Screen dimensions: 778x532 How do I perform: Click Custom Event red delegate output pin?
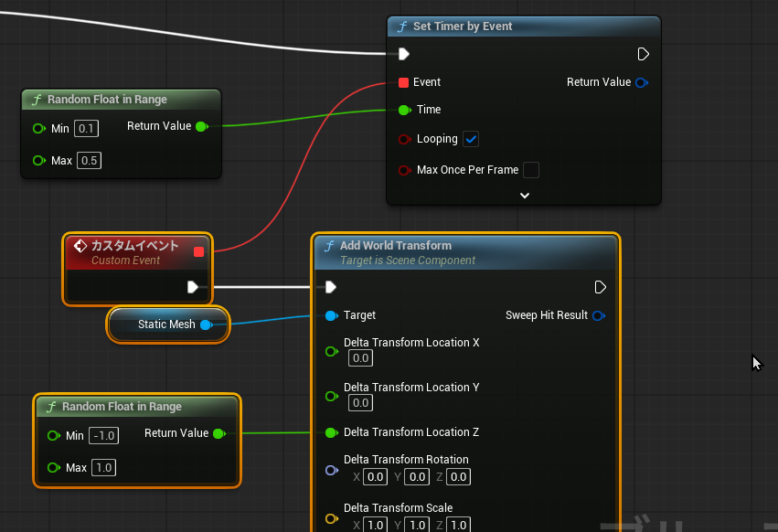198,251
